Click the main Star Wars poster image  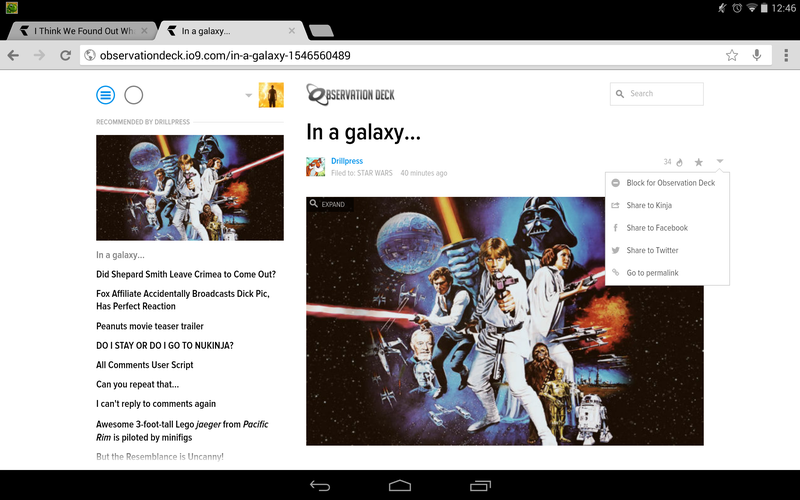[505, 321]
